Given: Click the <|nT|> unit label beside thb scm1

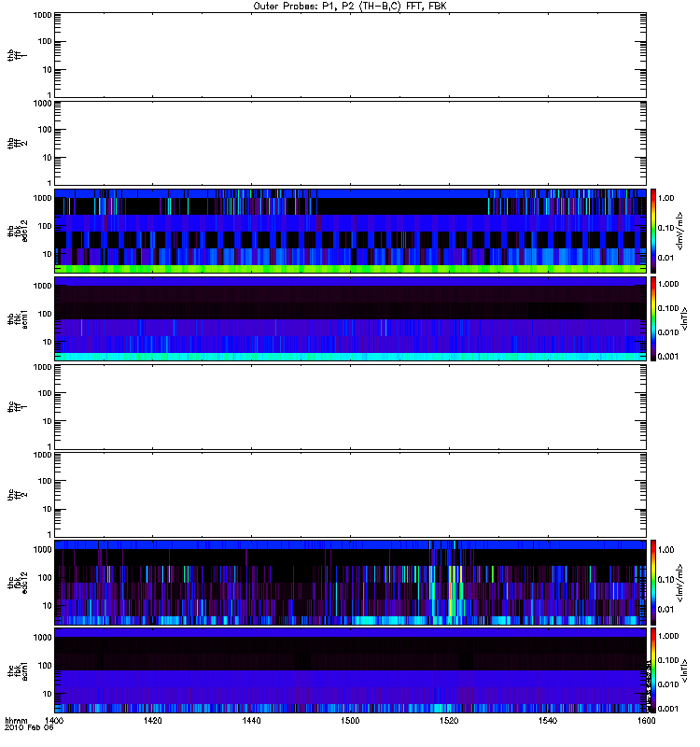Looking at the screenshot, I should (684, 319).
